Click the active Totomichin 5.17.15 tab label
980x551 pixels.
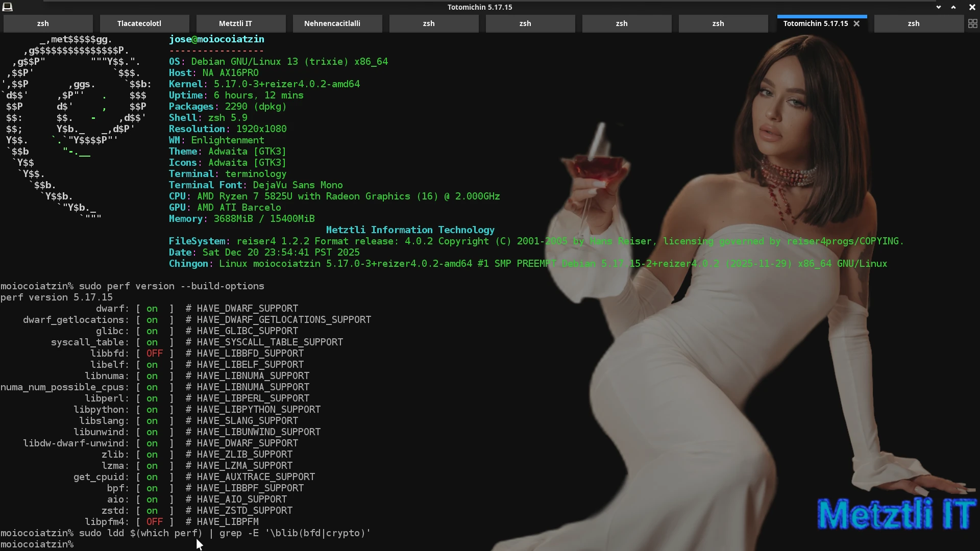(815, 23)
